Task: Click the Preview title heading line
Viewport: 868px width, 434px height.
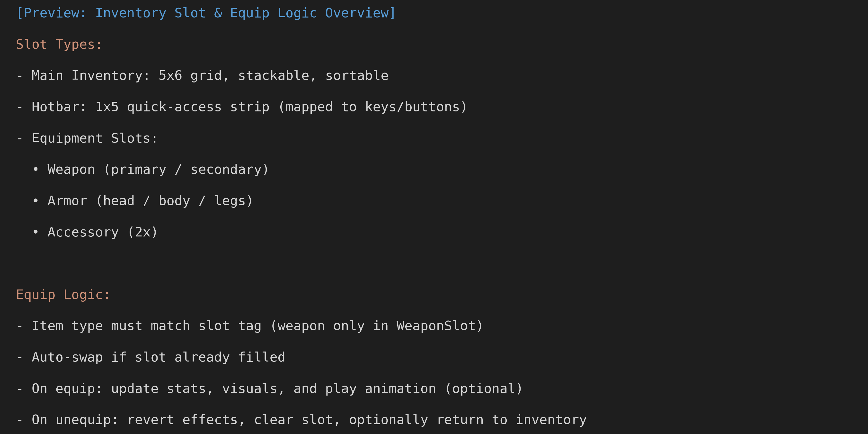Action: pos(206,13)
